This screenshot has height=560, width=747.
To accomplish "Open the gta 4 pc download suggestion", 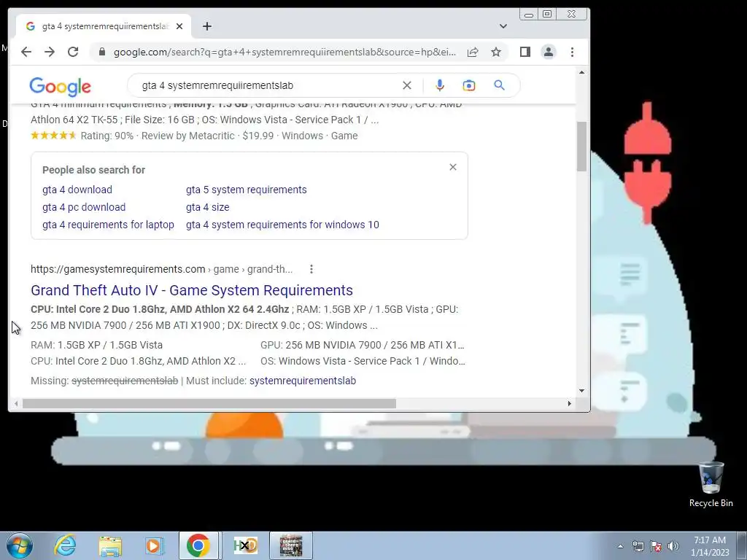I will point(84,207).
